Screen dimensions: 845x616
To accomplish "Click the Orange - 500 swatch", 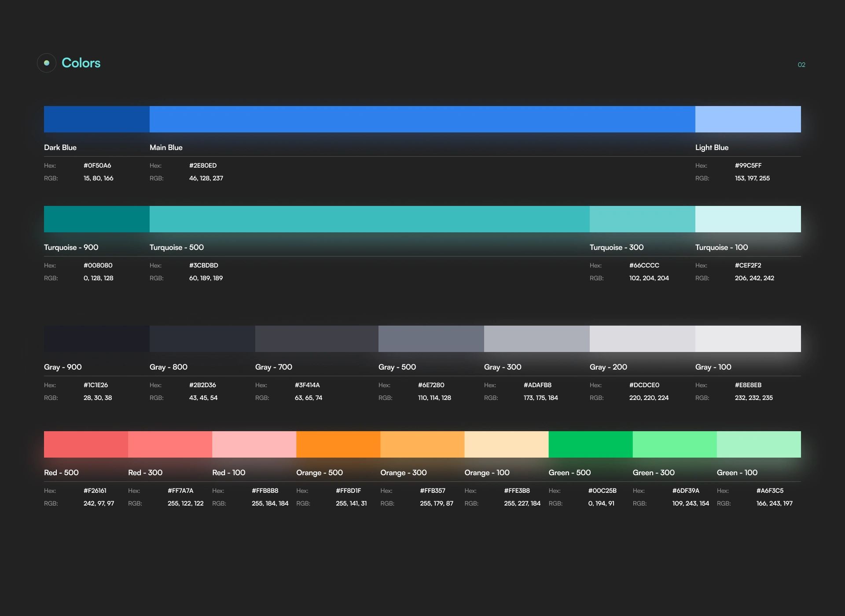I will tap(338, 444).
